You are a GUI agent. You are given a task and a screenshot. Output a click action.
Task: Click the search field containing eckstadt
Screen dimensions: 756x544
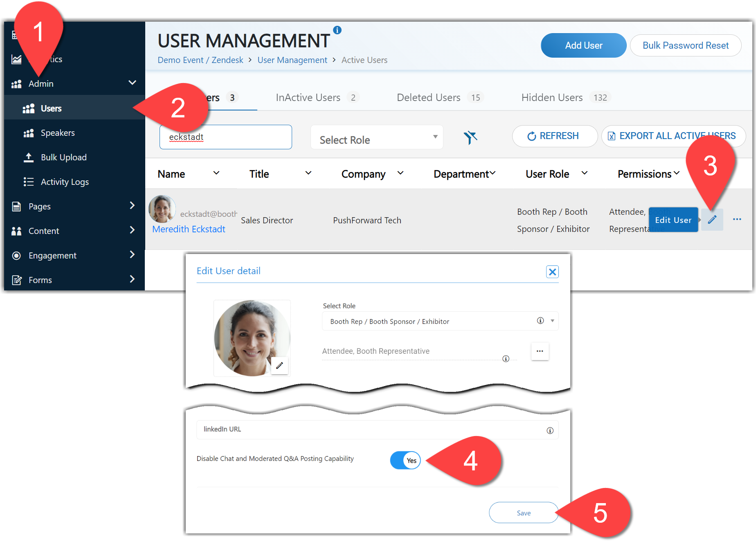(x=225, y=137)
